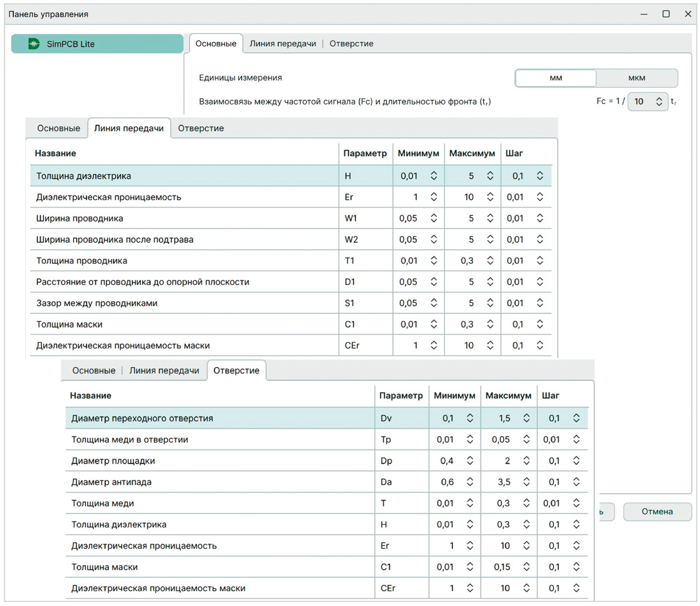700x606 pixels.
Task: Select Диэлектрическая проницаемость маски row in bottom table
Action: coord(327,588)
